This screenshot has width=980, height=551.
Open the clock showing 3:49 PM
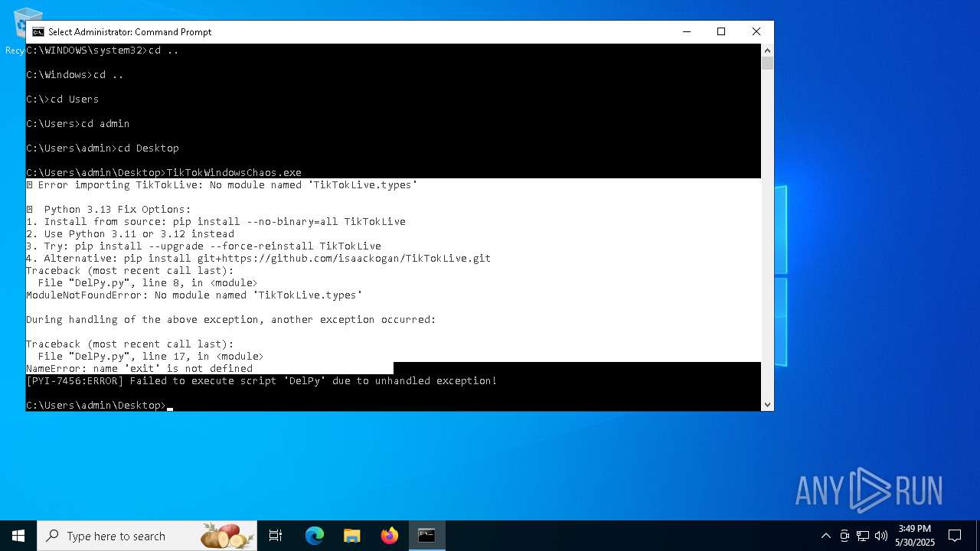(915, 536)
